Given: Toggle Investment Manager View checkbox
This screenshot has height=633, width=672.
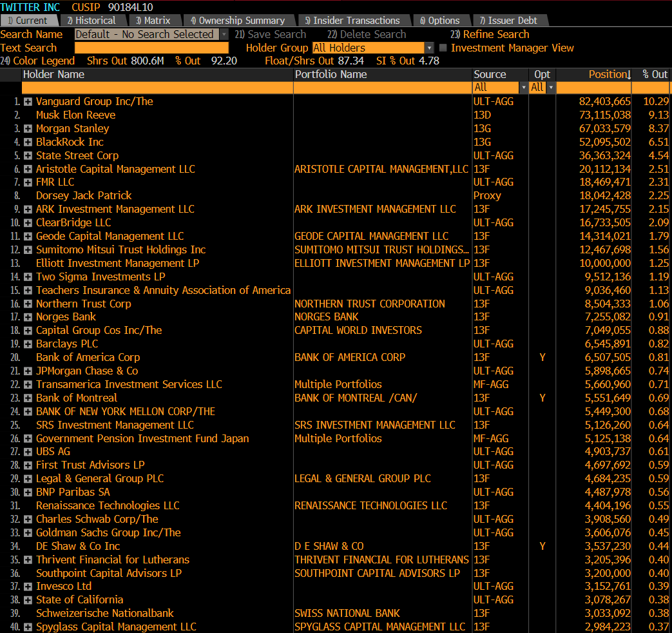Looking at the screenshot, I should point(443,48).
